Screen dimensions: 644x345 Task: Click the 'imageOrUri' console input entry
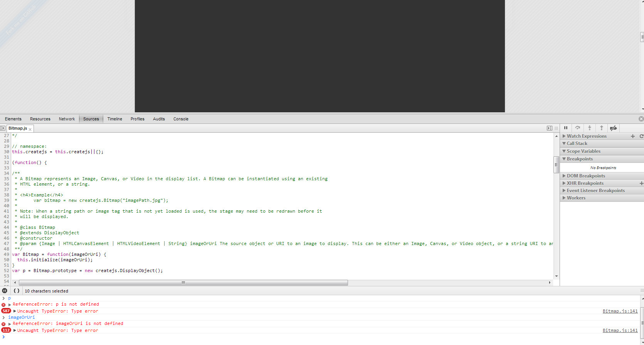[21, 317]
